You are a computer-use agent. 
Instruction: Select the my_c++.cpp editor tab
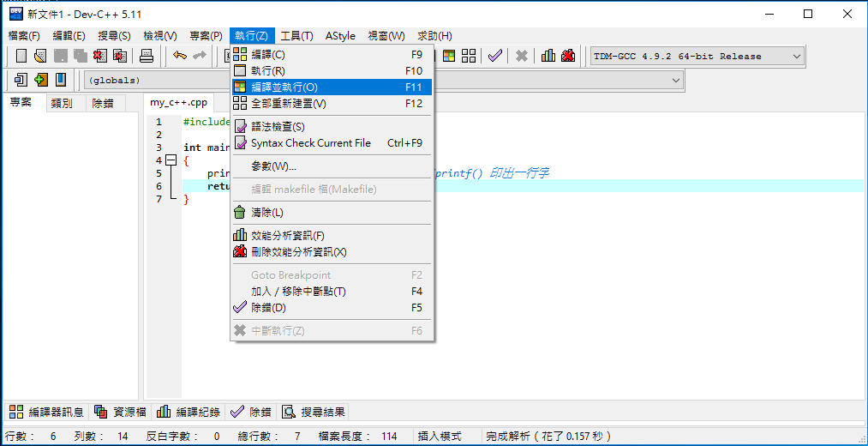pos(179,103)
